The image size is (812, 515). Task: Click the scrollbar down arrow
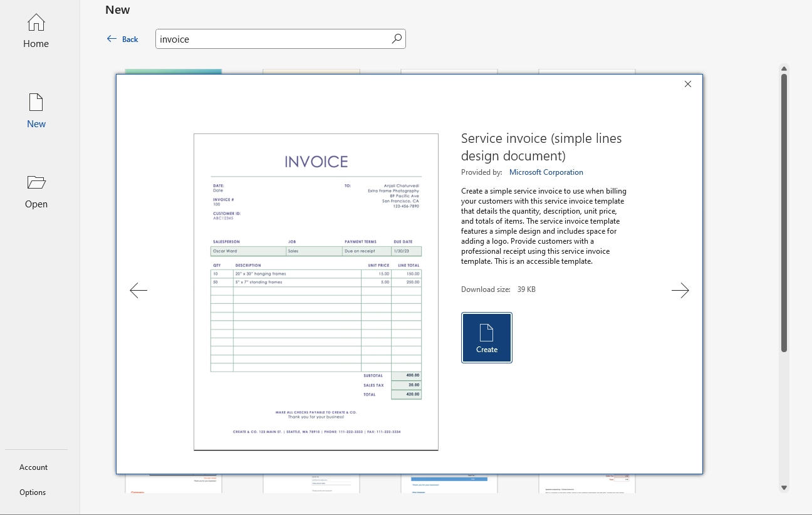784,487
